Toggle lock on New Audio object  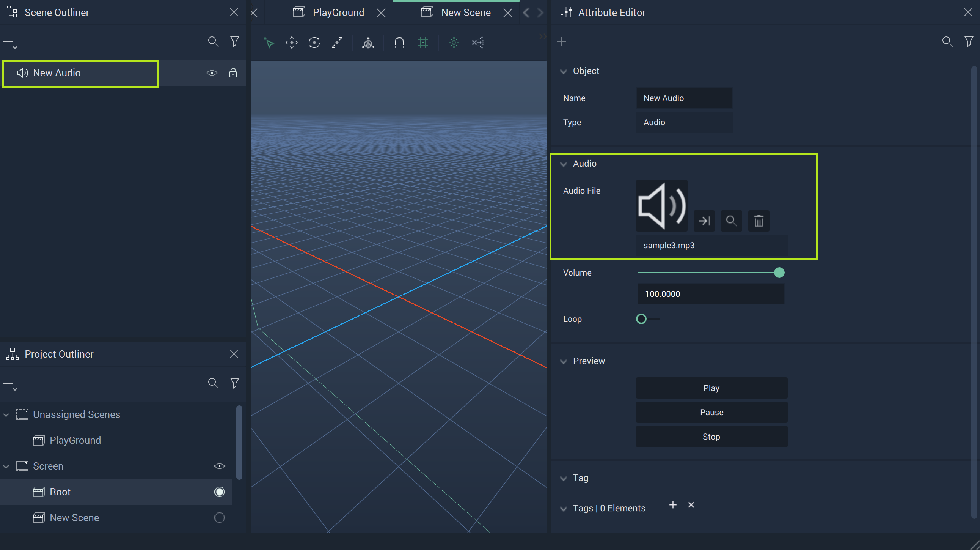click(x=233, y=73)
